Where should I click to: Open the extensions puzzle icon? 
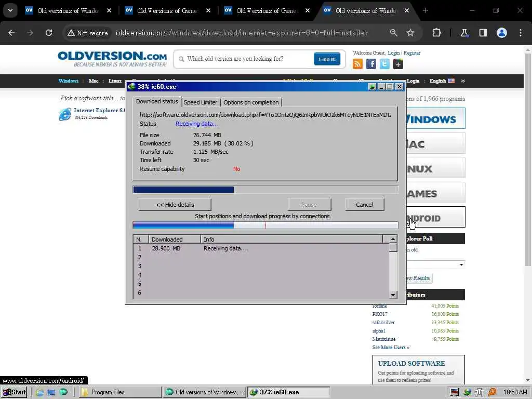click(436, 33)
